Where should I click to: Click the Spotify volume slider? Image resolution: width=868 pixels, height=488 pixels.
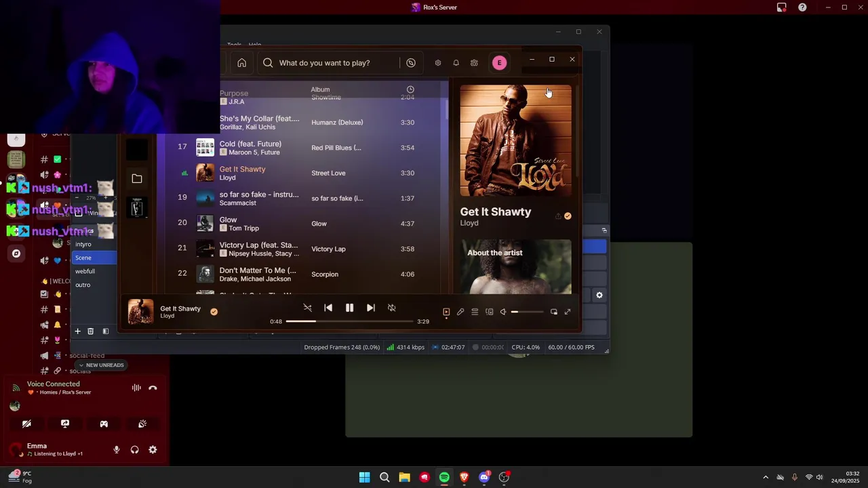527,312
